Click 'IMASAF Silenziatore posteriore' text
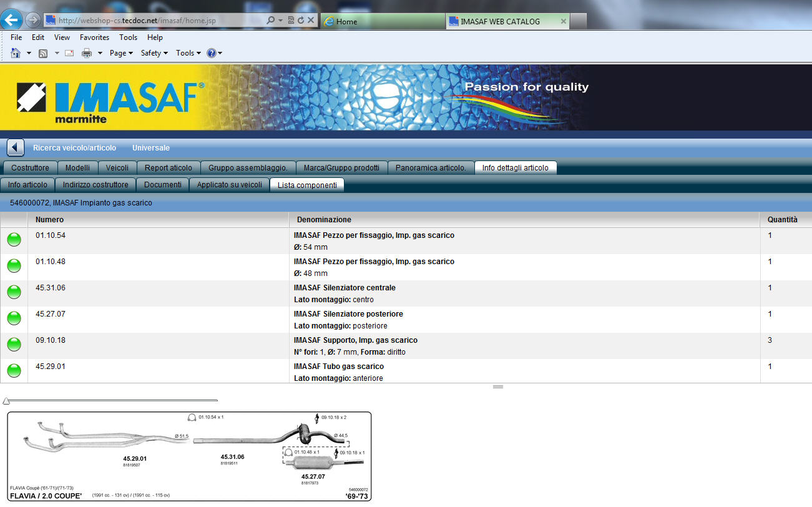 point(348,314)
